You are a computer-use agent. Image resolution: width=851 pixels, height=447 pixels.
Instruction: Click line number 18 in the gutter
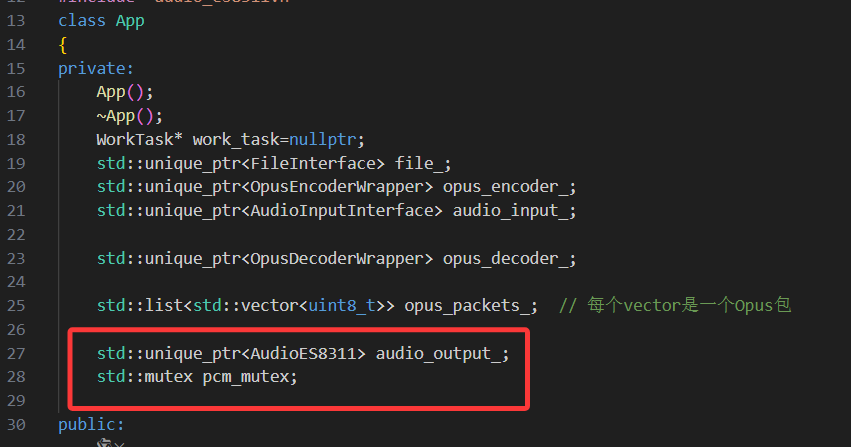(16, 140)
